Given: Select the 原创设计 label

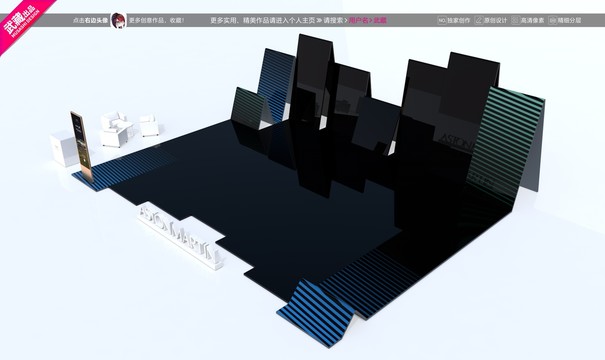Looking at the screenshot, I should point(495,20).
